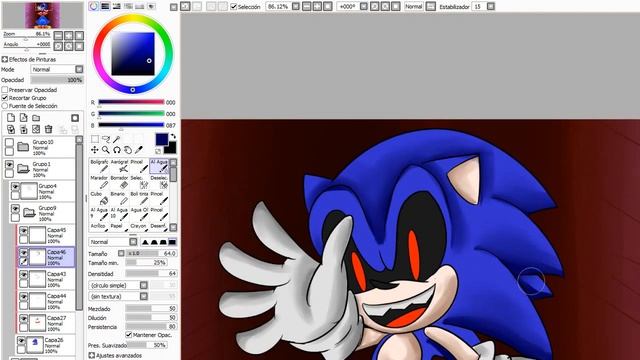Zoom out using top toolbar minus button
This screenshot has width=640, height=360.
[x=307, y=7]
